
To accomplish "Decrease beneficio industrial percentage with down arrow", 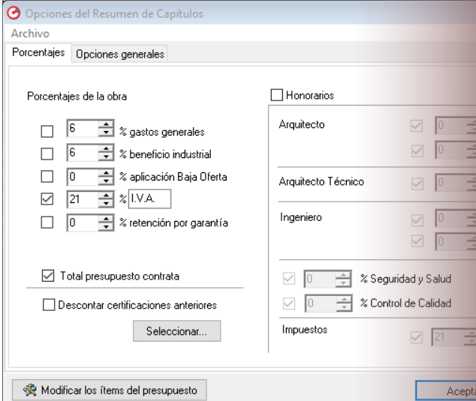I will [x=106, y=156].
